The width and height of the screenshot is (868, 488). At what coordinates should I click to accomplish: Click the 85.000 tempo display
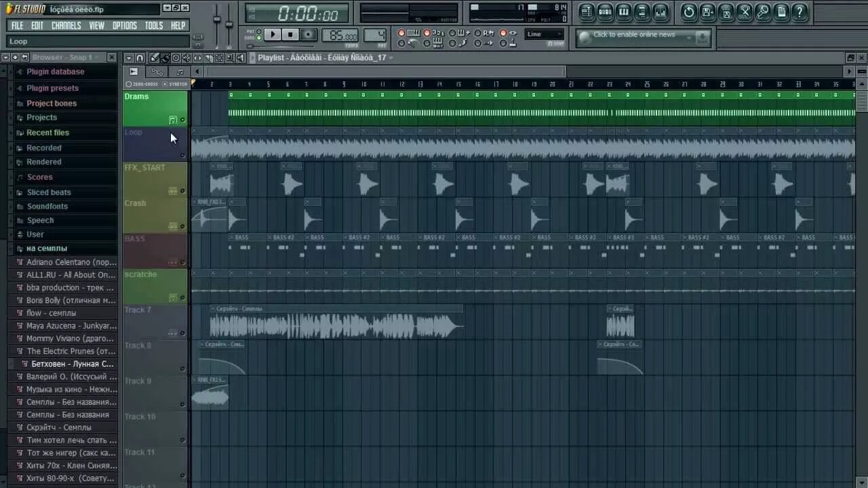click(x=340, y=35)
